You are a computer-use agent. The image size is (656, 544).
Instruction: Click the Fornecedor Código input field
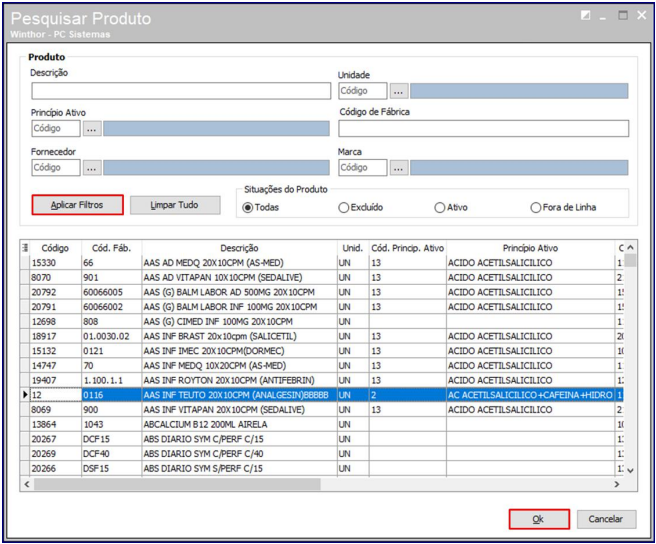coord(56,168)
